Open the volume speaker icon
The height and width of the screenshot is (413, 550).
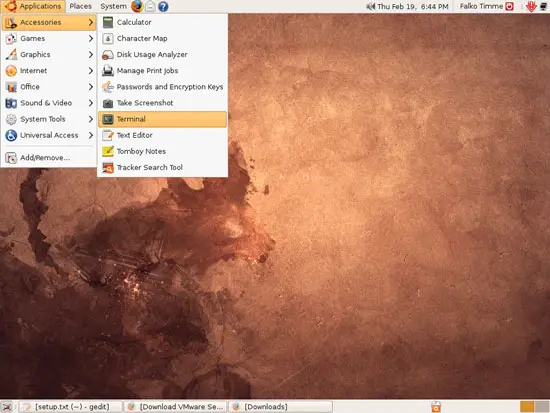coord(370,6)
